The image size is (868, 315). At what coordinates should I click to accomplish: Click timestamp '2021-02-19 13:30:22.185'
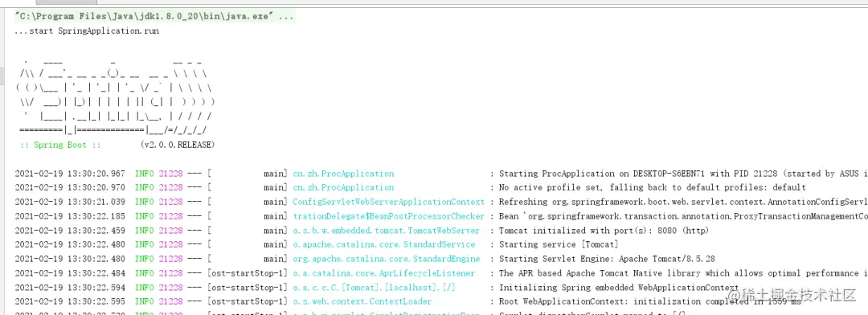(x=70, y=216)
